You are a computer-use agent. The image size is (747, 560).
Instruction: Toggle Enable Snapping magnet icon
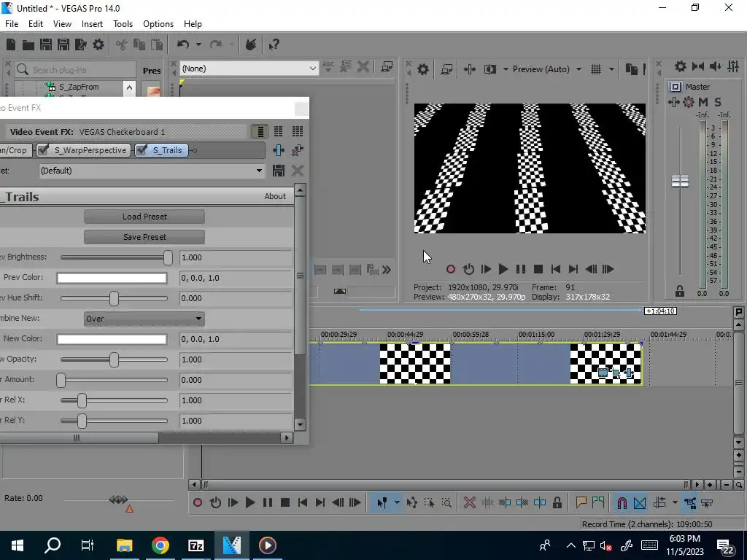coord(622,503)
